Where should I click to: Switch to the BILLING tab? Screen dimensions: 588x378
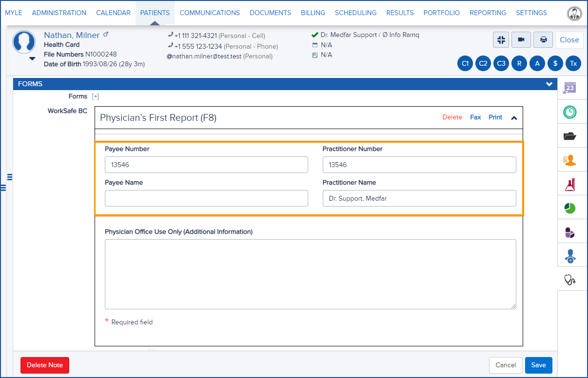(313, 13)
